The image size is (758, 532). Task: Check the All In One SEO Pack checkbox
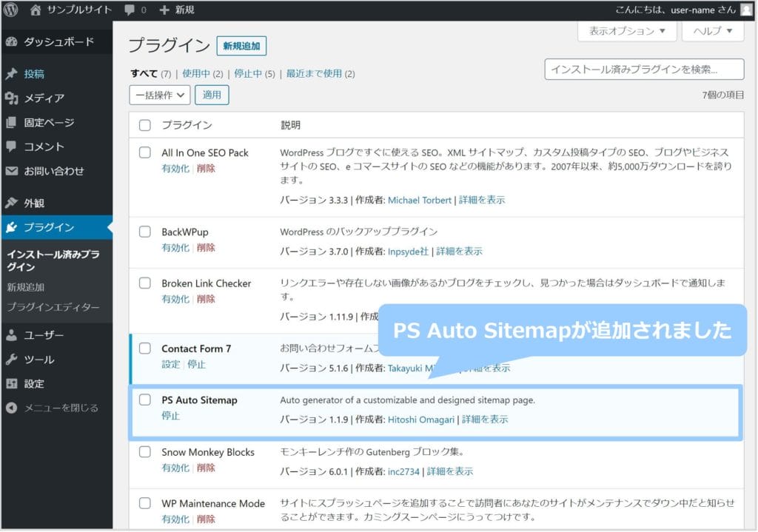point(145,152)
